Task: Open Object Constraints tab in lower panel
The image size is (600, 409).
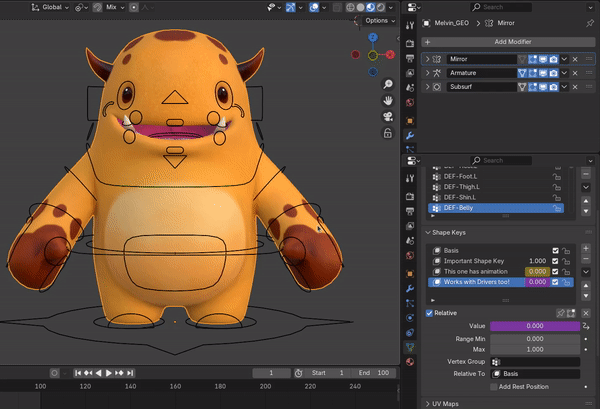Action: [410, 332]
